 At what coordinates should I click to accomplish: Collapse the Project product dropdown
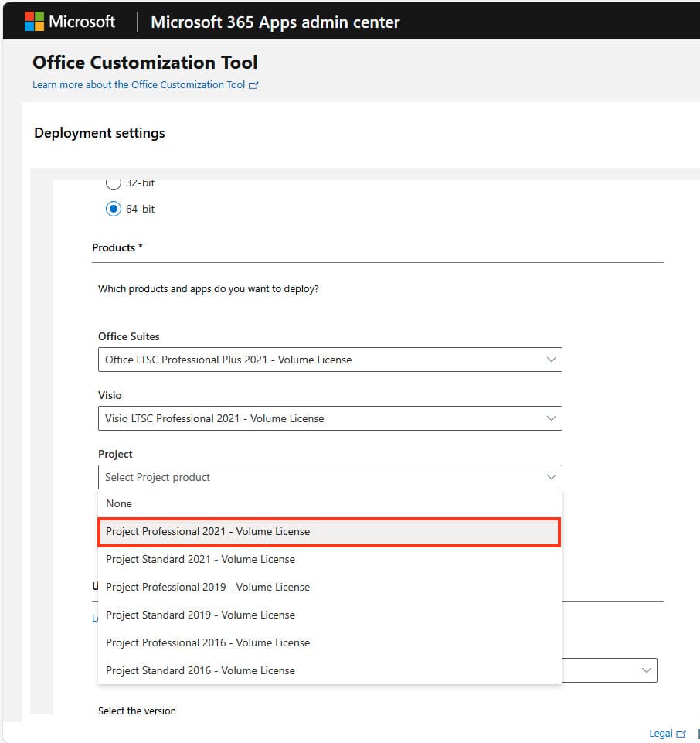click(551, 477)
